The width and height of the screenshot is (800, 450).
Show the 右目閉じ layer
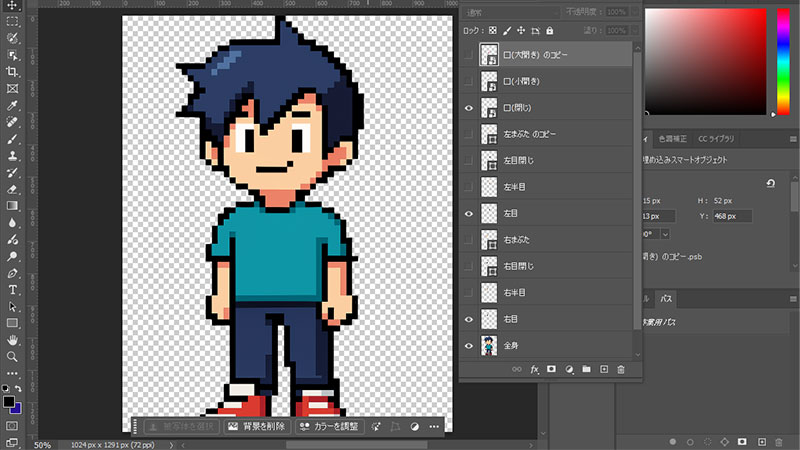tap(468, 266)
